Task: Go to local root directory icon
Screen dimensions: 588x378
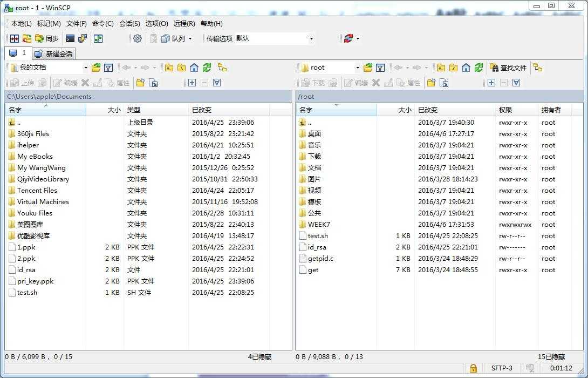Action: click(181, 68)
